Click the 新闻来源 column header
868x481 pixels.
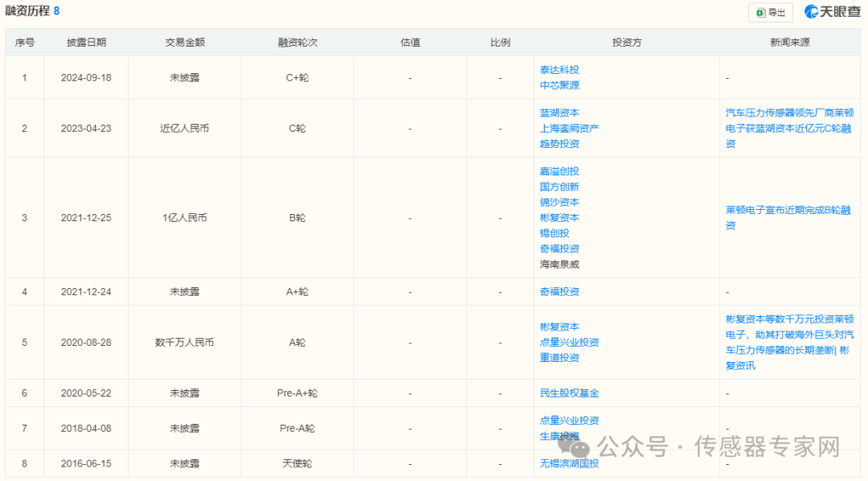790,43
